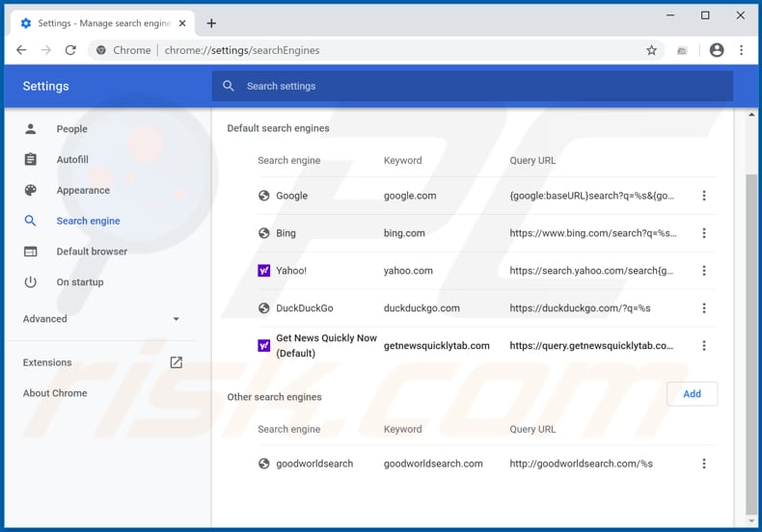Open more actions for goodworldsearch
This screenshot has height=532, width=762.
click(704, 464)
